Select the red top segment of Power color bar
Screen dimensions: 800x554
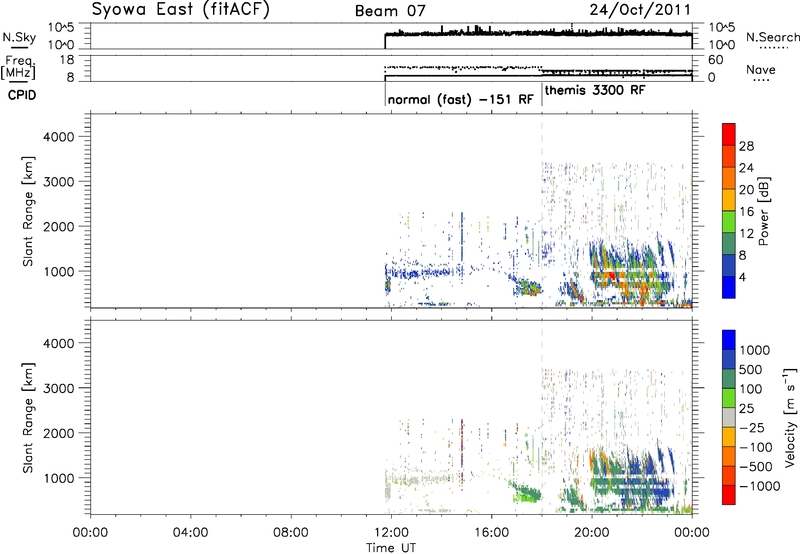coord(729,134)
